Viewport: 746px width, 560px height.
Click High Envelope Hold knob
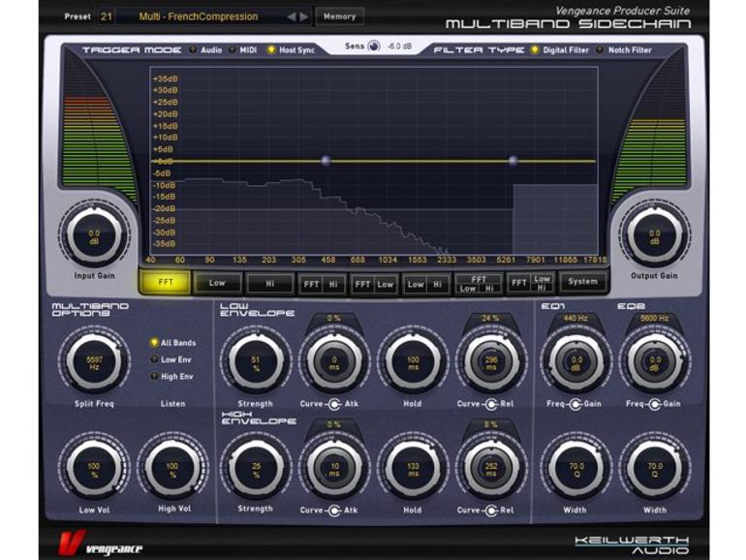[x=413, y=470]
